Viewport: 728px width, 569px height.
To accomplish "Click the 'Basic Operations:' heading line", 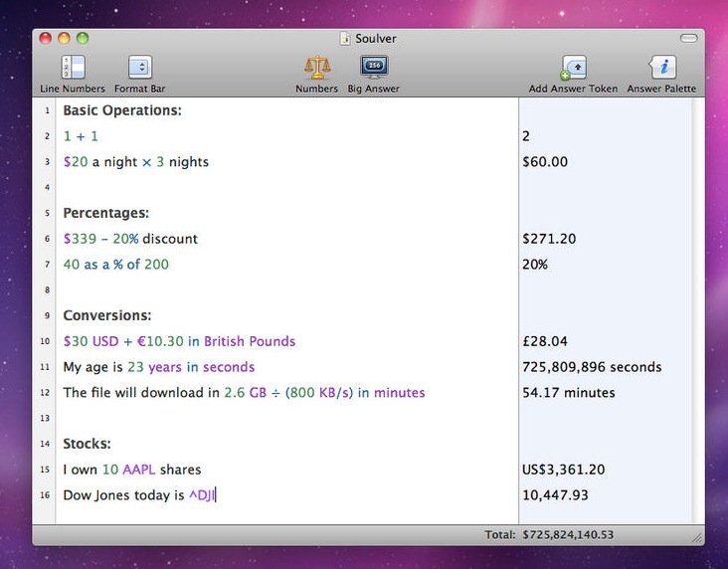I will point(122,110).
